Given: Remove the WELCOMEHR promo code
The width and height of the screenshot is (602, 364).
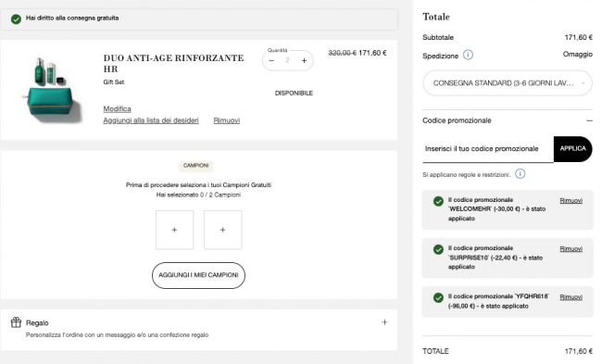Looking at the screenshot, I should click(x=571, y=201).
